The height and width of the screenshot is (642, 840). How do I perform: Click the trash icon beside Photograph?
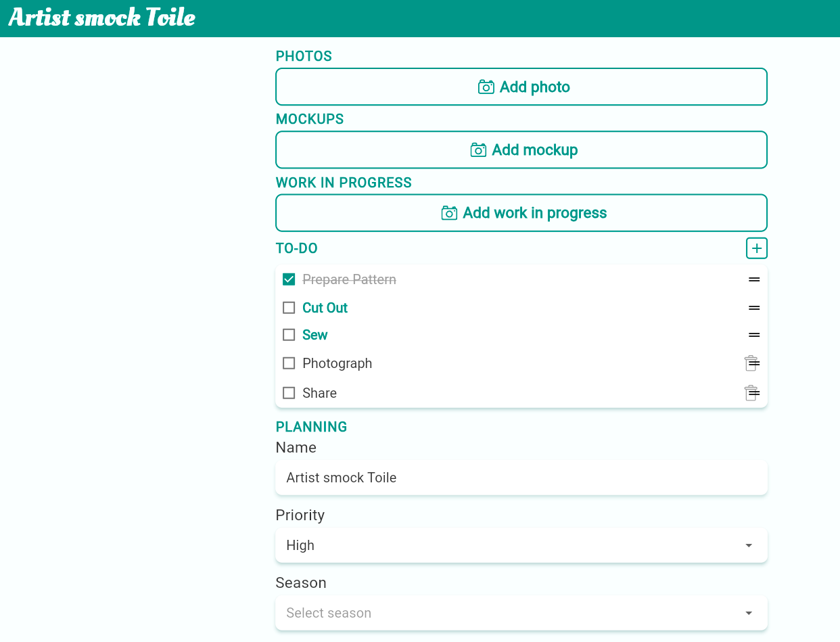tap(749, 363)
